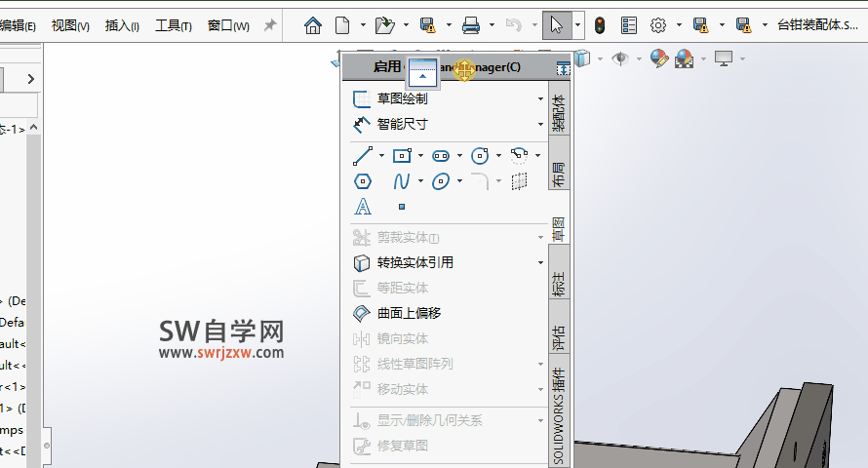Toggle the menu bar pin
Viewport: 868px width, 468px height.
270,25
